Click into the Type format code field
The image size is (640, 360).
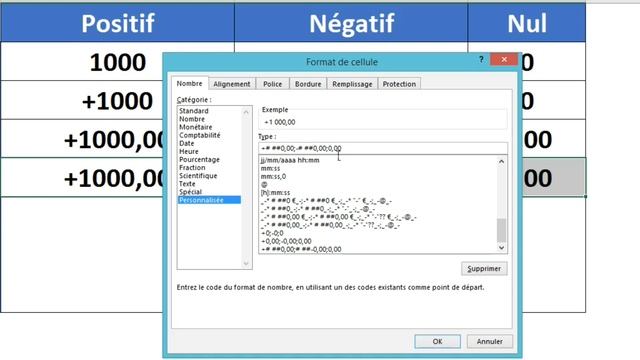pos(383,148)
